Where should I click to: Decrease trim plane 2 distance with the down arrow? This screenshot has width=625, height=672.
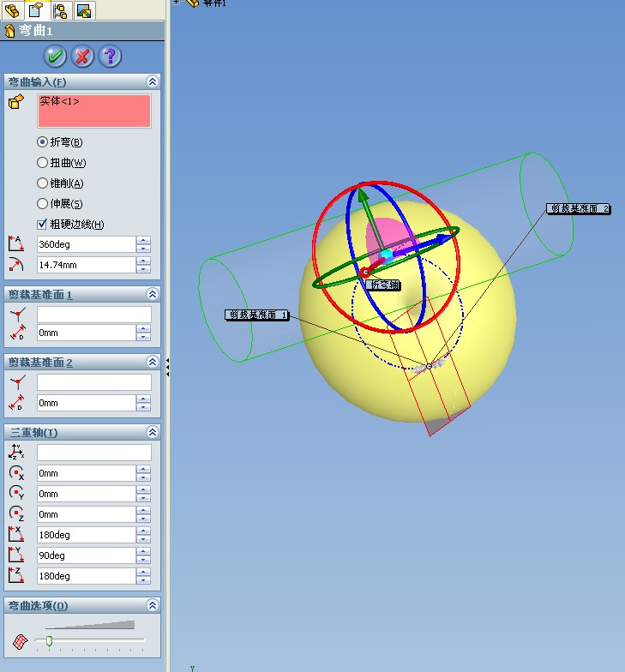tap(143, 406)
